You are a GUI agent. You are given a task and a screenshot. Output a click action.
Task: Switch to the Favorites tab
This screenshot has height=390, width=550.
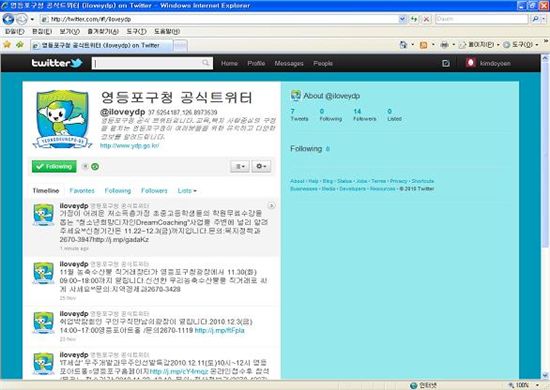click(82, 190)
